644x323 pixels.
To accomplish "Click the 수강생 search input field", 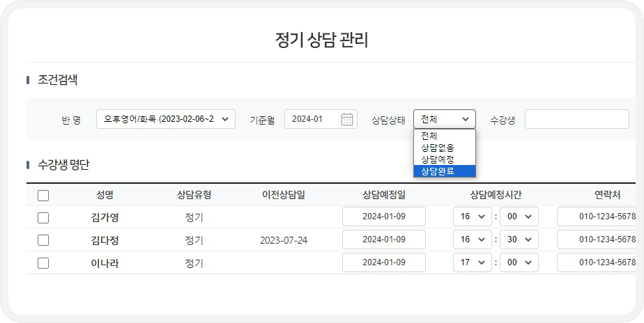I will [576, 119].
